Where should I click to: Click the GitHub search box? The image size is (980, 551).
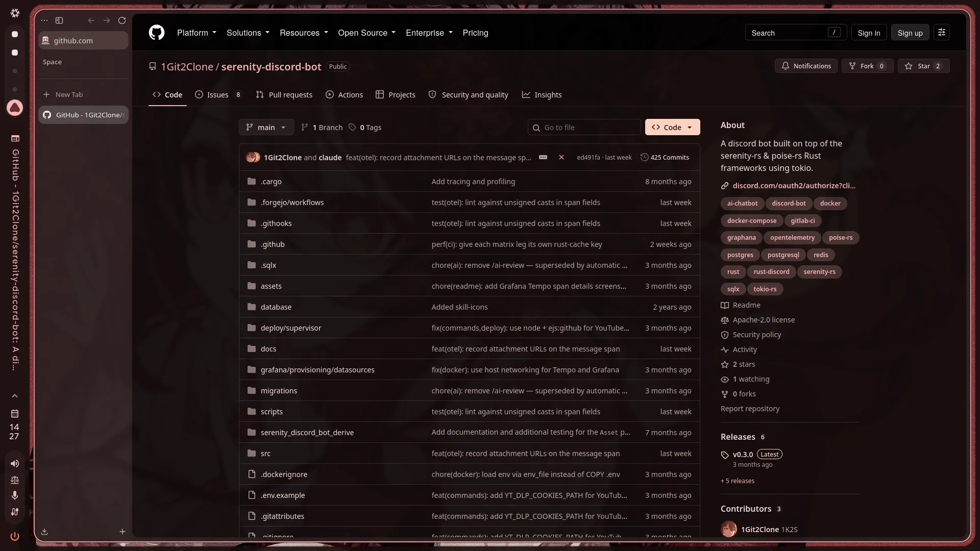click(796, 33)
